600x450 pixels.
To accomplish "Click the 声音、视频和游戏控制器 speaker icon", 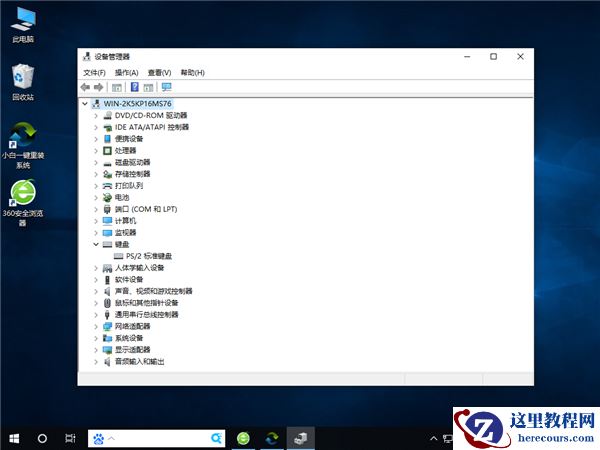I will coord(108,292).
